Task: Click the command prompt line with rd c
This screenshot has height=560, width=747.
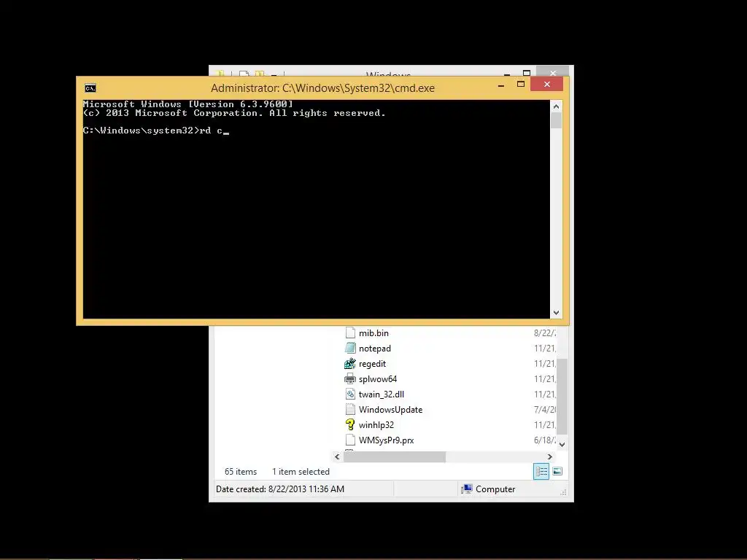Action: (x=156, y=131)
